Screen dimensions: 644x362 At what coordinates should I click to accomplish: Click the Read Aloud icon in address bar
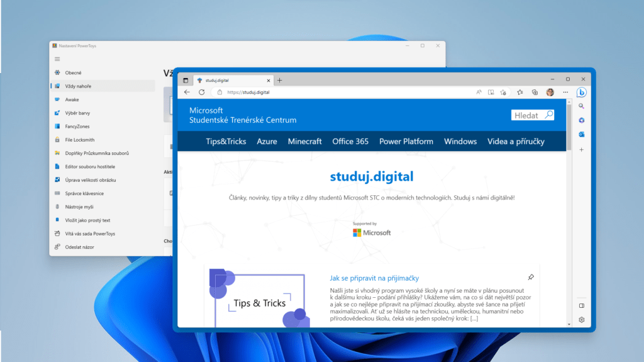479,92
